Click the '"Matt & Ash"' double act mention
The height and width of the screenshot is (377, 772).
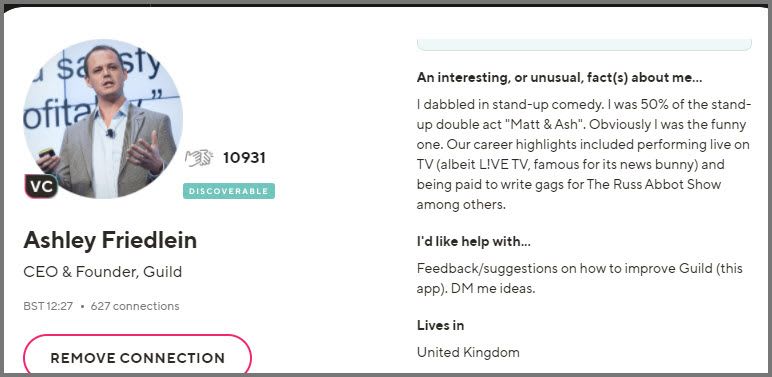pyautogui.click(x=545, y=125)
